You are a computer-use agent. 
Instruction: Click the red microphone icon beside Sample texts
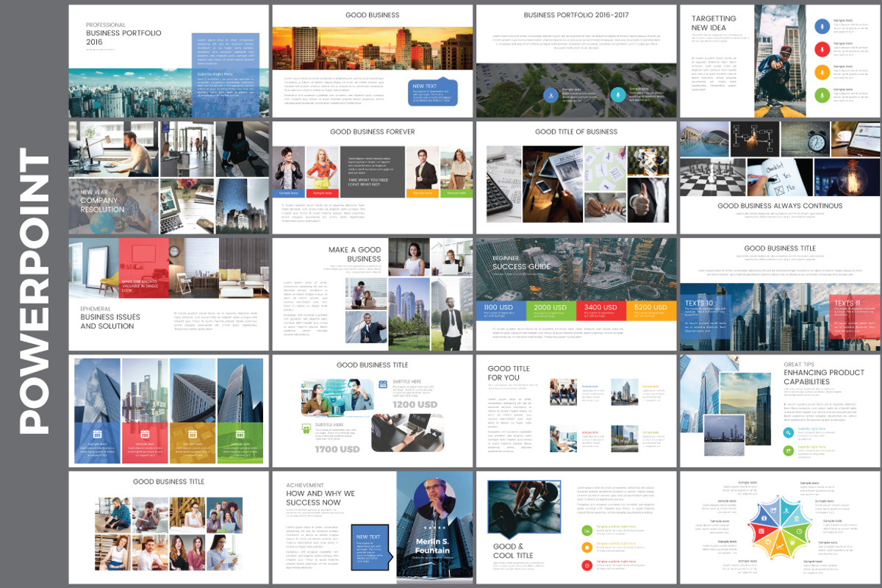pos(822,49)
